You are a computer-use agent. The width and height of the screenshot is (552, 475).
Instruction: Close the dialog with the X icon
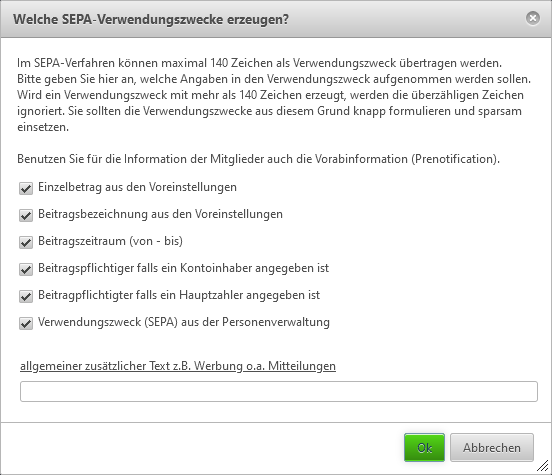[533, 18]
